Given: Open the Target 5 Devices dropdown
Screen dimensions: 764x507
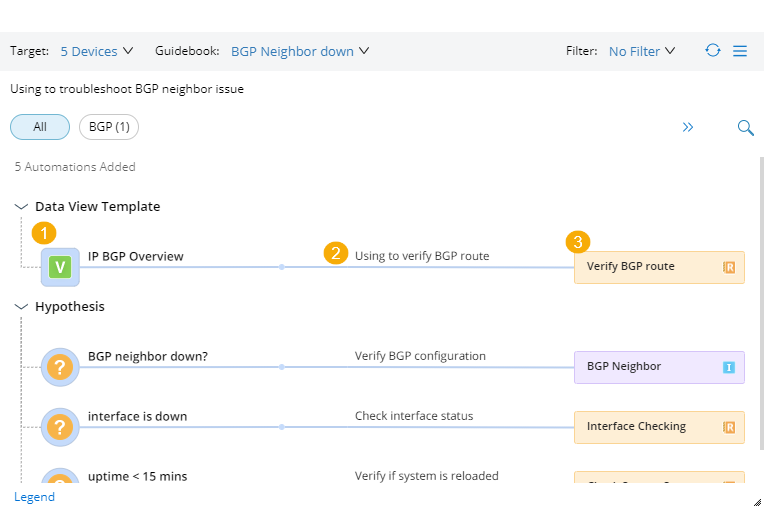Looking at the screenshot, I should click(89, 51).
